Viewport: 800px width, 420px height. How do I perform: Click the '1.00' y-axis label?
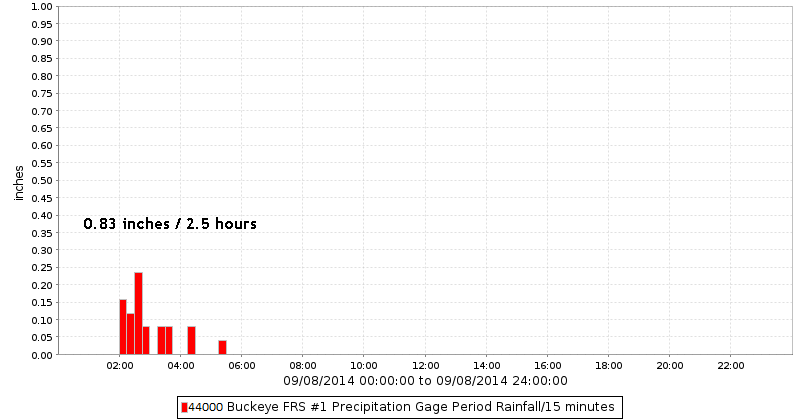click(x=42, y=7)
